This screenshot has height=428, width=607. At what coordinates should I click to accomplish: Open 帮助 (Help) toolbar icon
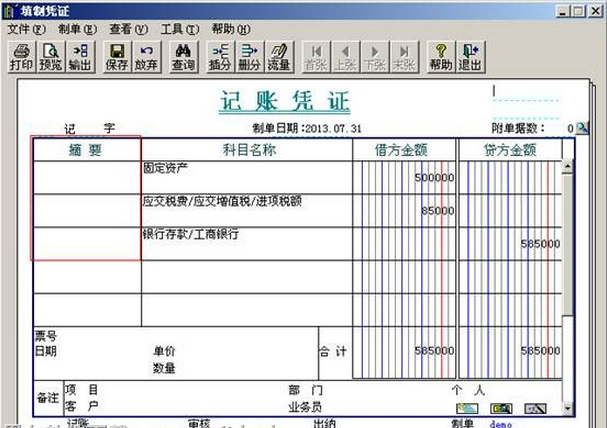tap(440, 56)
